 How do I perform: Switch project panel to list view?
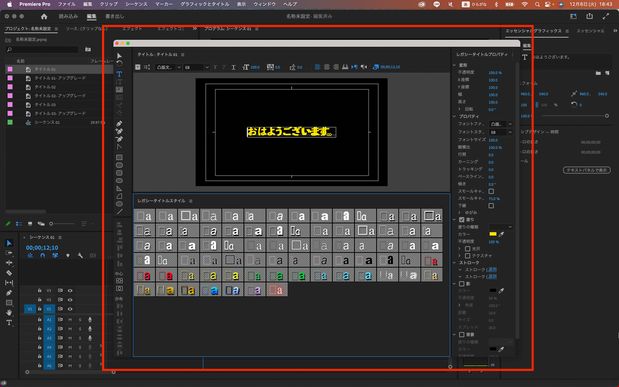pos(19,224)
